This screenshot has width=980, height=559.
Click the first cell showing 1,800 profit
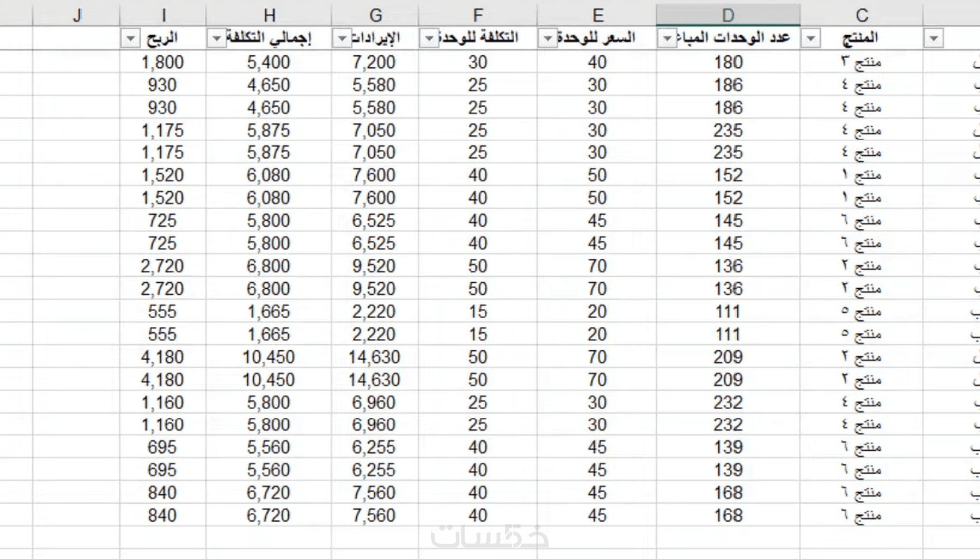click(x=163, y=62)
